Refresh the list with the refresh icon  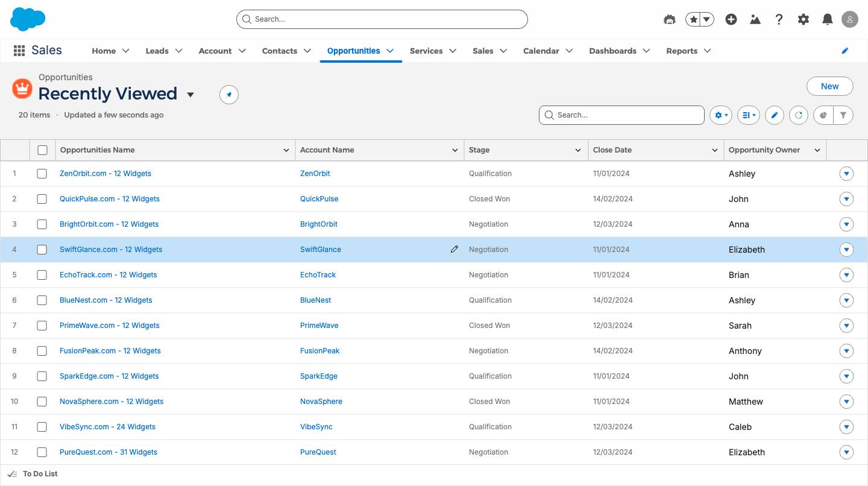pos(799,115)
